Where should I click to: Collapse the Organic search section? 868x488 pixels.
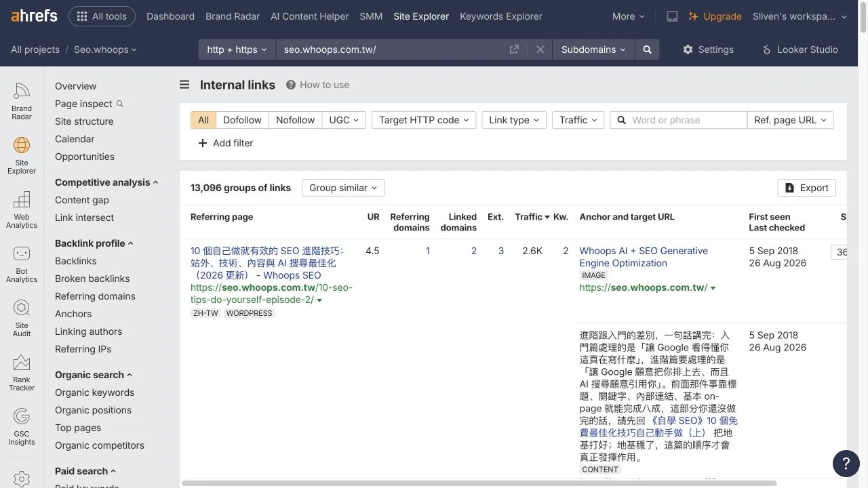[93, 375]
